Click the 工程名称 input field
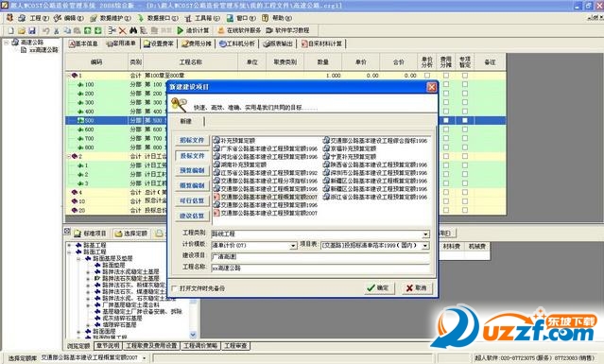Image resolution: width=604 pixels, height=364 pixels. pyautogui.click(x=320, y=268)
